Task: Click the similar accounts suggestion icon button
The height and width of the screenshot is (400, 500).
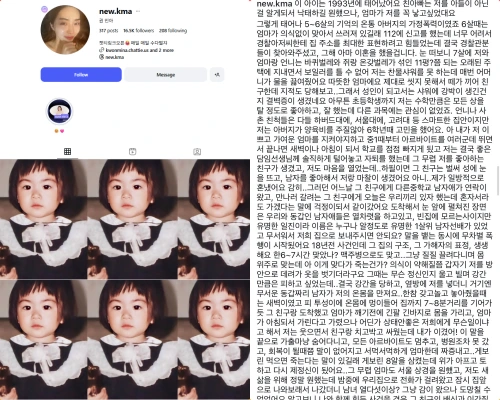Action: (217, 75)
